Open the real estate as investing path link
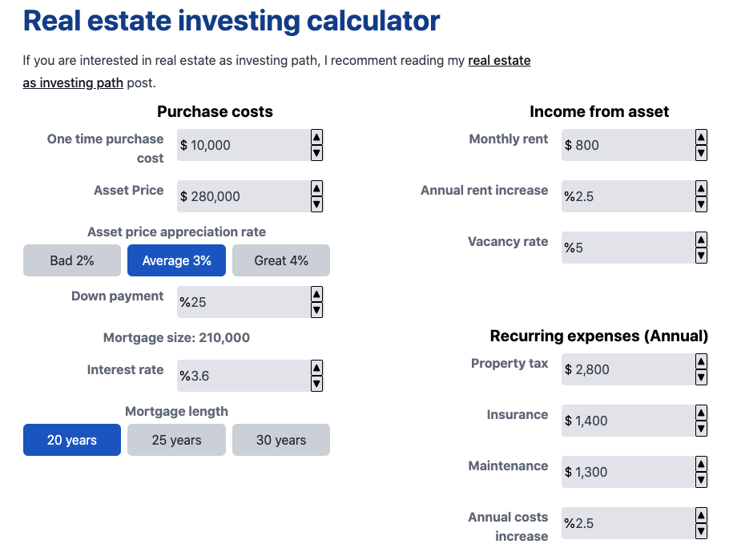 [x=499, y=60]
